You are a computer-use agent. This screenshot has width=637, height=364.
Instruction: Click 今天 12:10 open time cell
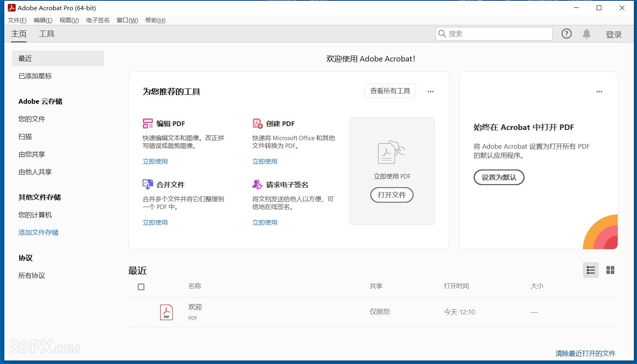pyautogui.click(x=459, y=312)
